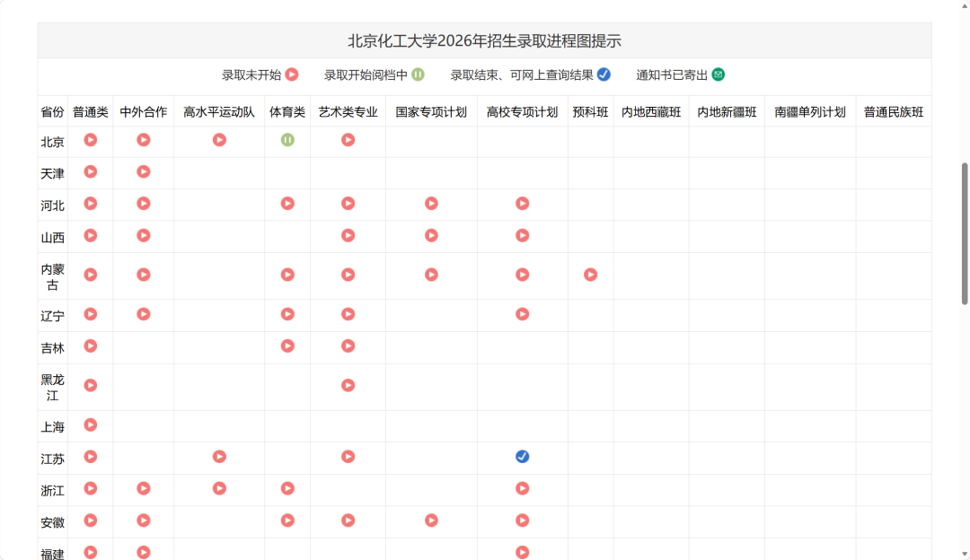Screen dimensions: 970x560
Task: Click the 北京 高水平运动队 status icon
Action: point(219,140)
